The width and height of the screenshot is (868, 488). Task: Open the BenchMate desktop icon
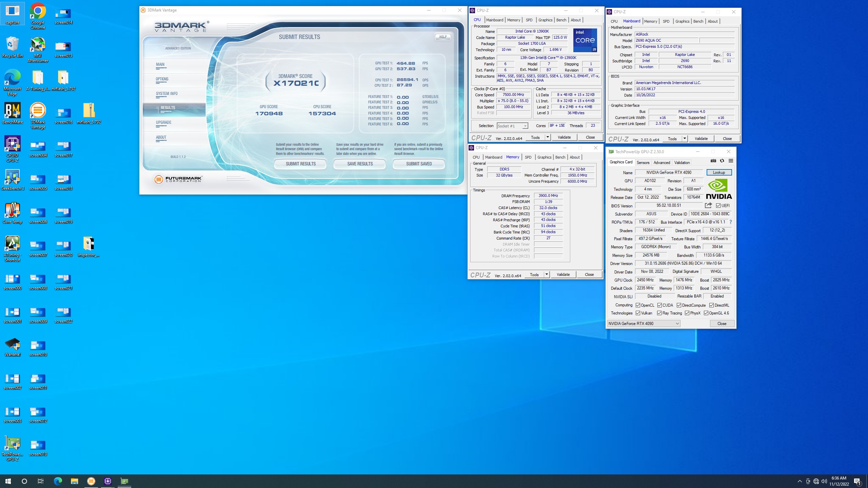tap(13, 113)
